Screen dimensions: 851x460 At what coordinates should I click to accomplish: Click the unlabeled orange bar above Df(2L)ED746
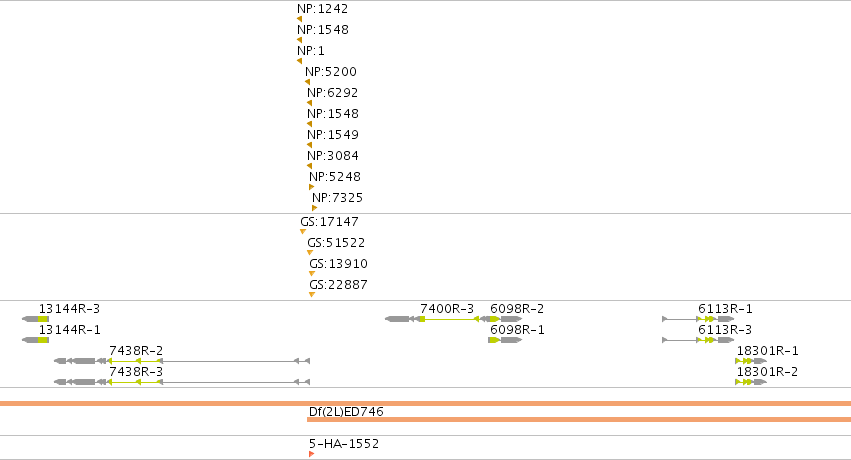tap(426, 404)
